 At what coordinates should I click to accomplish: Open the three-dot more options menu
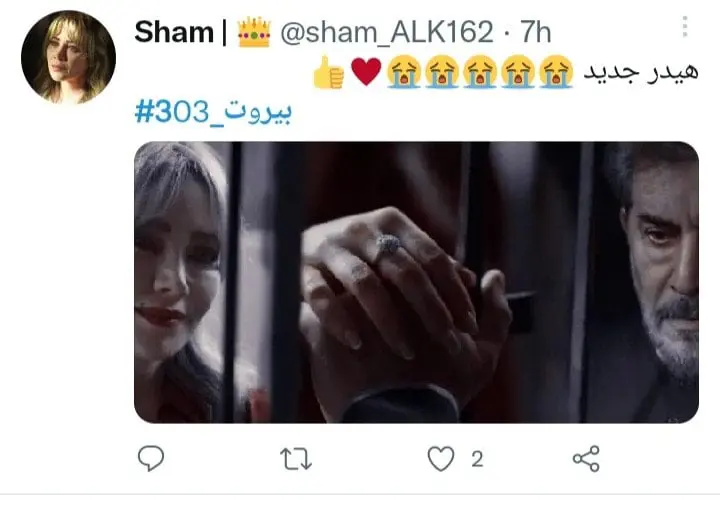[x=685, y=27]
